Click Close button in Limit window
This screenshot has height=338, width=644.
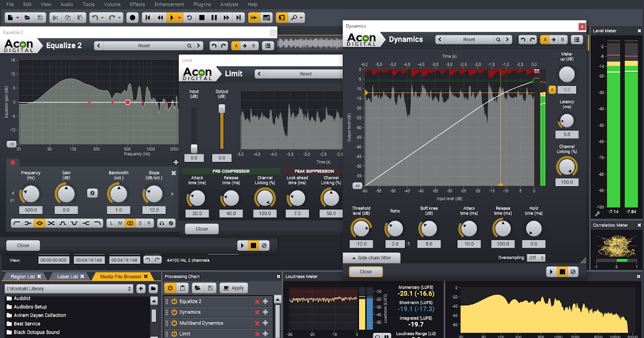tap(202, 229)
